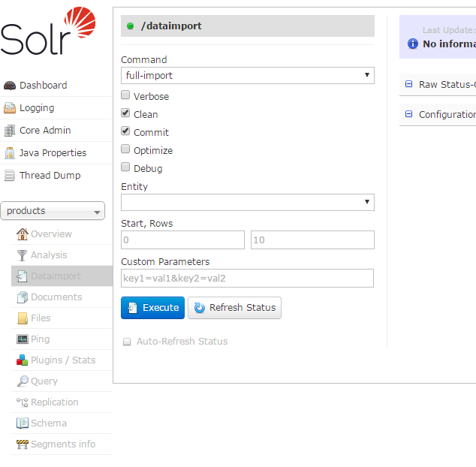Click the Overview house icon

click(x=23, y=234)
